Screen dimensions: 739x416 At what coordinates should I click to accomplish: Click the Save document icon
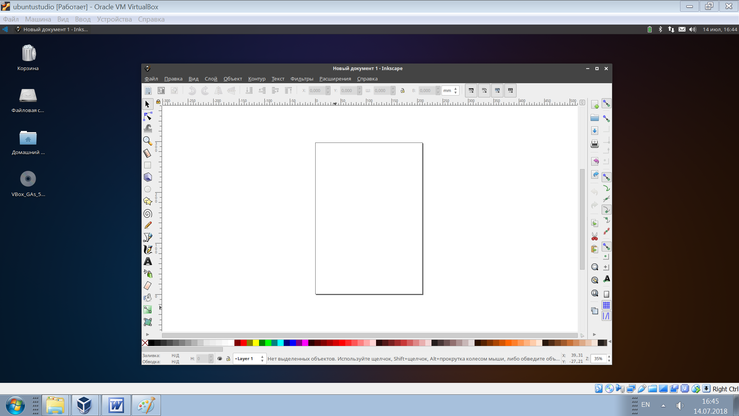click(595, 131)
